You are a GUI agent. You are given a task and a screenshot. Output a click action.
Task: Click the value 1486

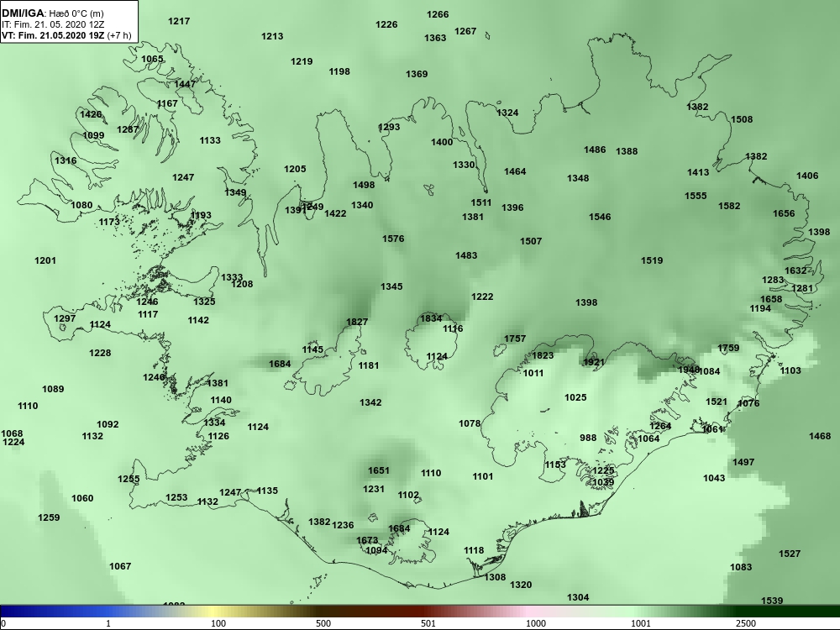[x=595, y=150]
